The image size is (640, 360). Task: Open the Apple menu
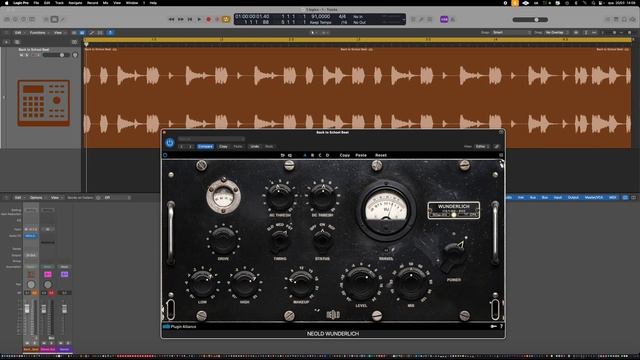pyautogui.click(x=7, y=3)
